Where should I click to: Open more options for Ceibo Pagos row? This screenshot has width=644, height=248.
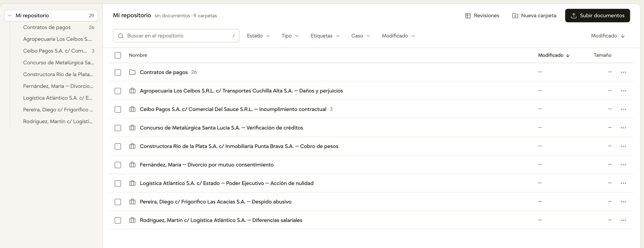pos(623,109)
